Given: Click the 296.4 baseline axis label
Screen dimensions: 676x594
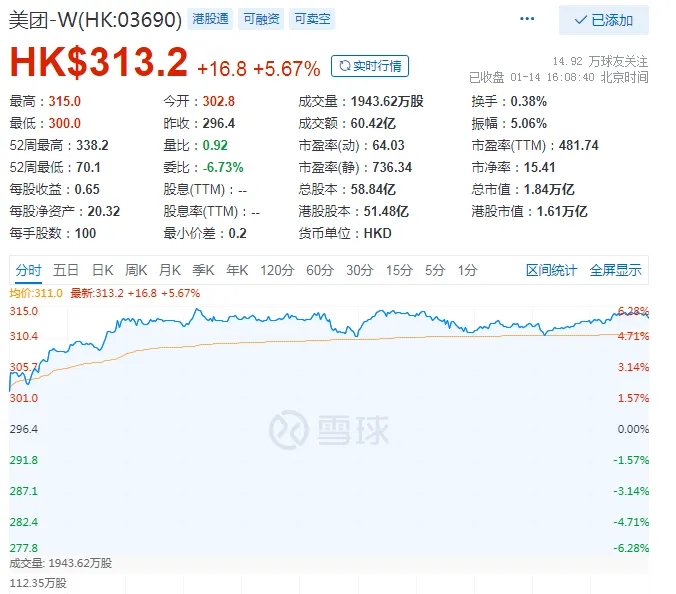Looking at the screenshot, I should pos(24,429).
